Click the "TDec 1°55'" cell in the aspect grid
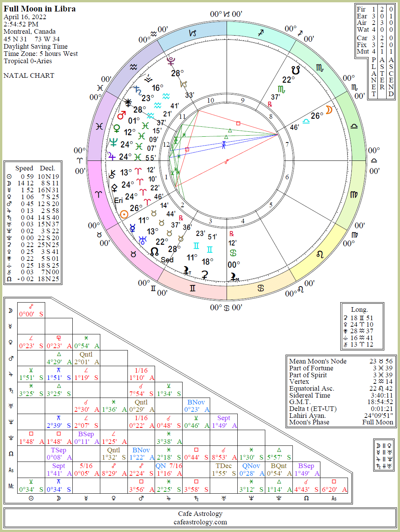Screen dimensions: 400x532 pyautogui.click(x=224, y=470)
